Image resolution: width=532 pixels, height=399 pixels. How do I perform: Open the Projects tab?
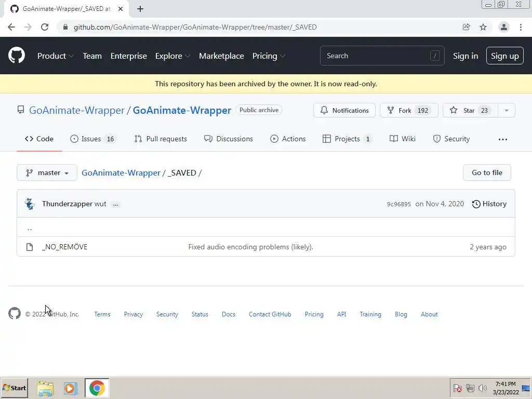pyautogui.click(x=347, y=139)
